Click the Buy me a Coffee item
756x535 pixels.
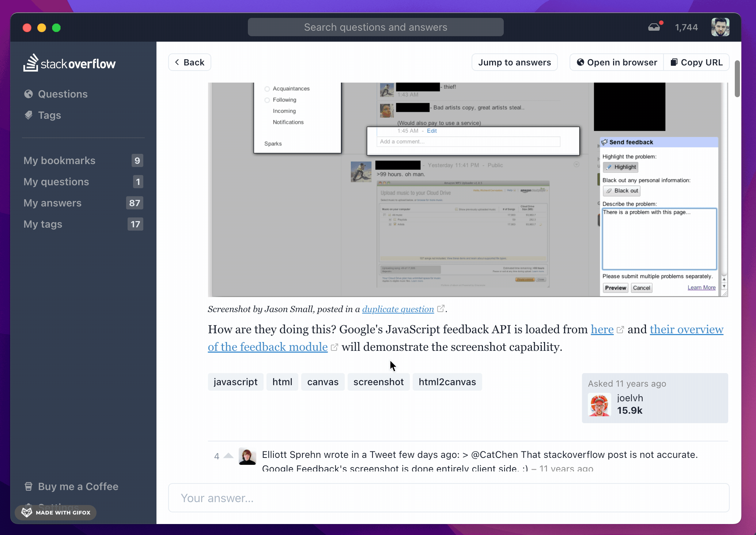78,486
